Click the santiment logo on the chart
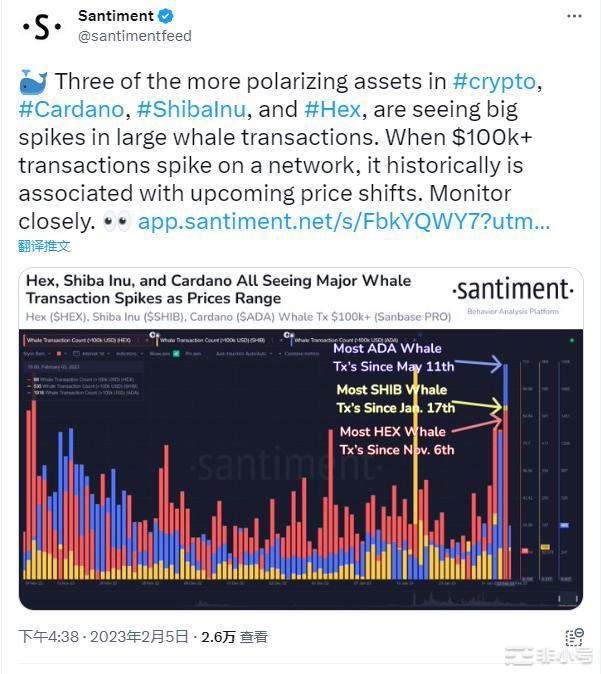Screen dimensions: 601x674 513,290
